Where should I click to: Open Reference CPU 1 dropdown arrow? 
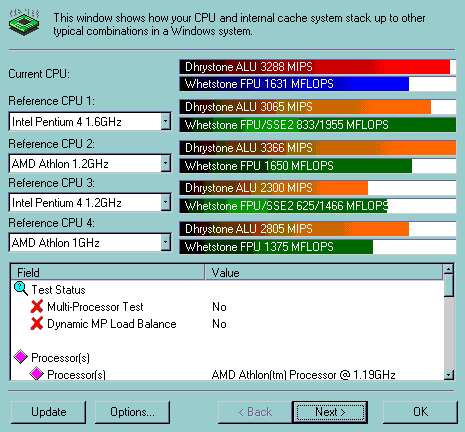point(166,121)
